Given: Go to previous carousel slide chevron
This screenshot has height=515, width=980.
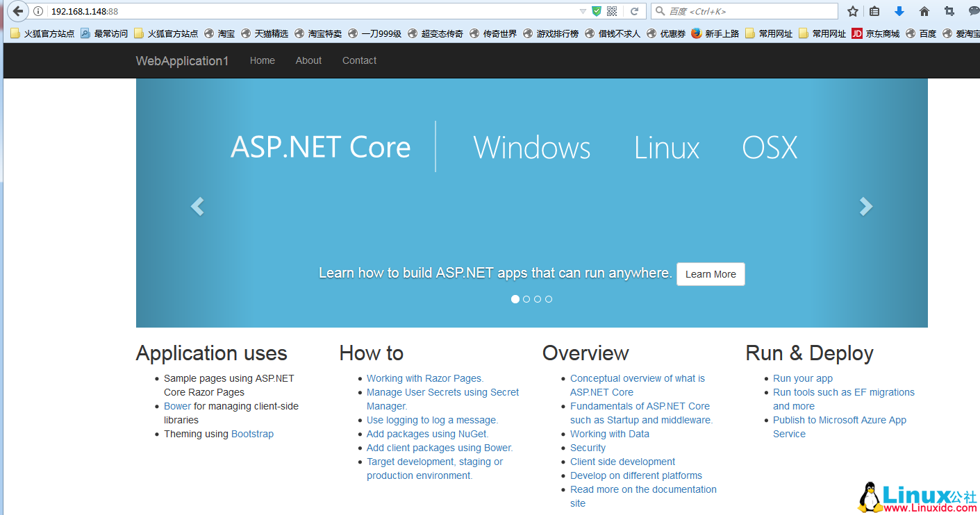Looking at the screenshot, I should coord(197,206).
